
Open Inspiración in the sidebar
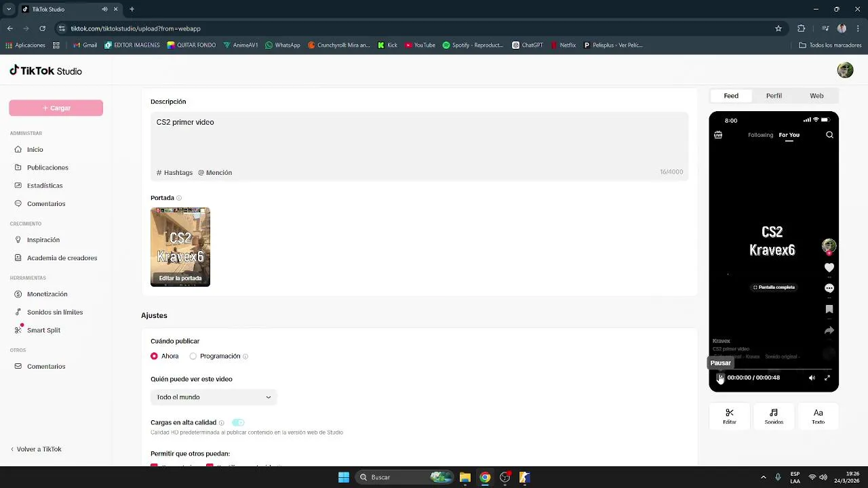[x=43, y=240]
